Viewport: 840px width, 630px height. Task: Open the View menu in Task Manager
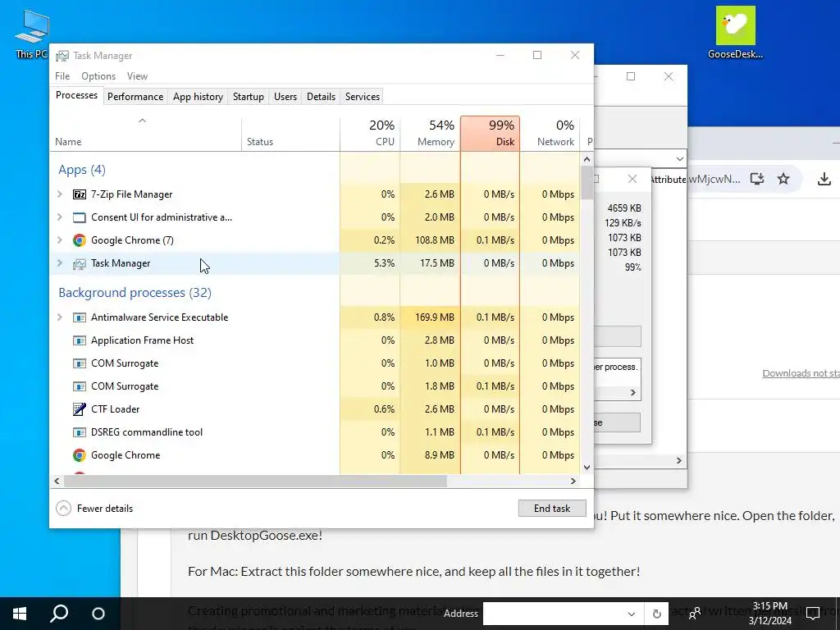point(137,76)
